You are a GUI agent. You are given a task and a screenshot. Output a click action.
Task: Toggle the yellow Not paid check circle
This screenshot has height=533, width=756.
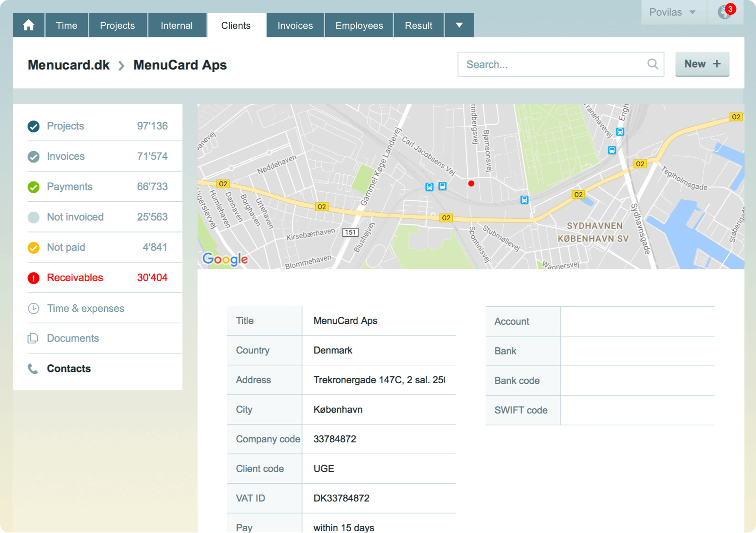click(34, 248)
